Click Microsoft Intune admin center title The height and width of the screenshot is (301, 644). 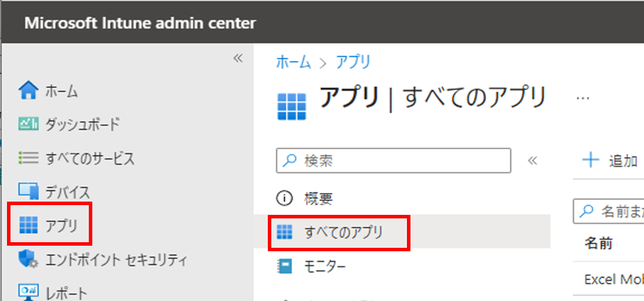coord(140,22)
